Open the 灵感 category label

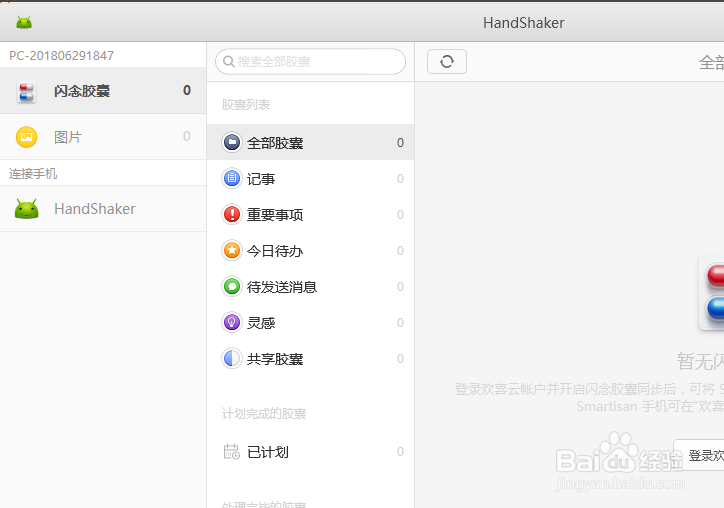tap(261, 323)
